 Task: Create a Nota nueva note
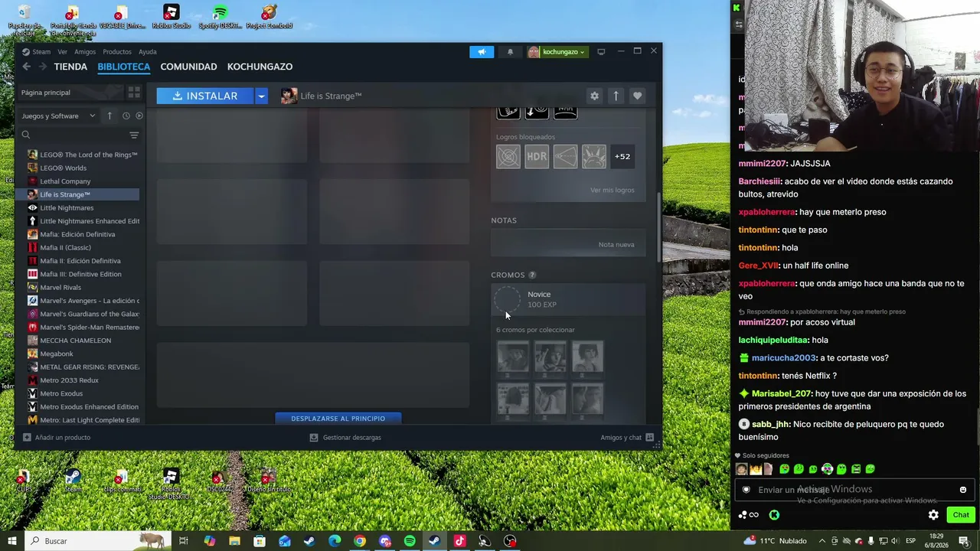616,245
